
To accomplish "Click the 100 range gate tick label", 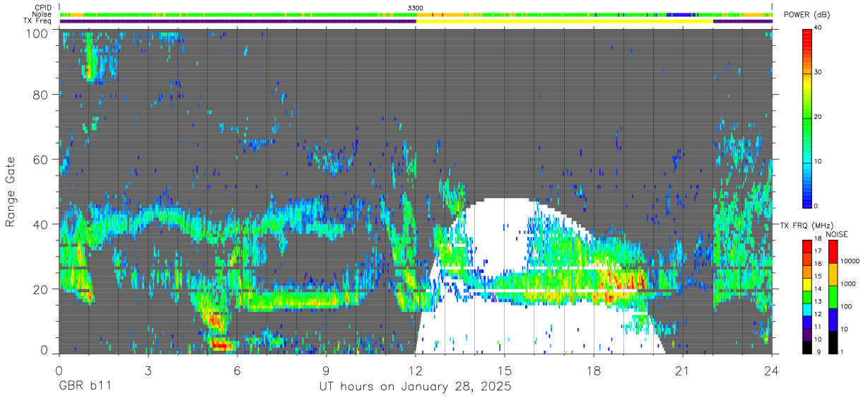I will click(37, 33).
